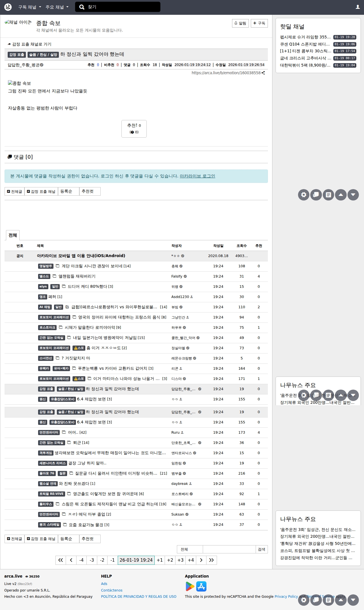Screen dimensions: 364x610
Task: Click the 소녀전선 channel badge
Action: click(46, 358)
